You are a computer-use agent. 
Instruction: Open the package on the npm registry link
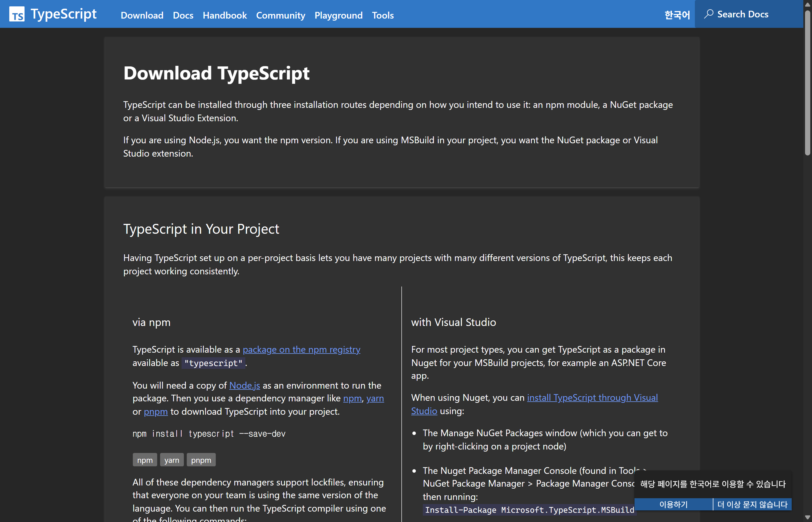coord(301,349)
